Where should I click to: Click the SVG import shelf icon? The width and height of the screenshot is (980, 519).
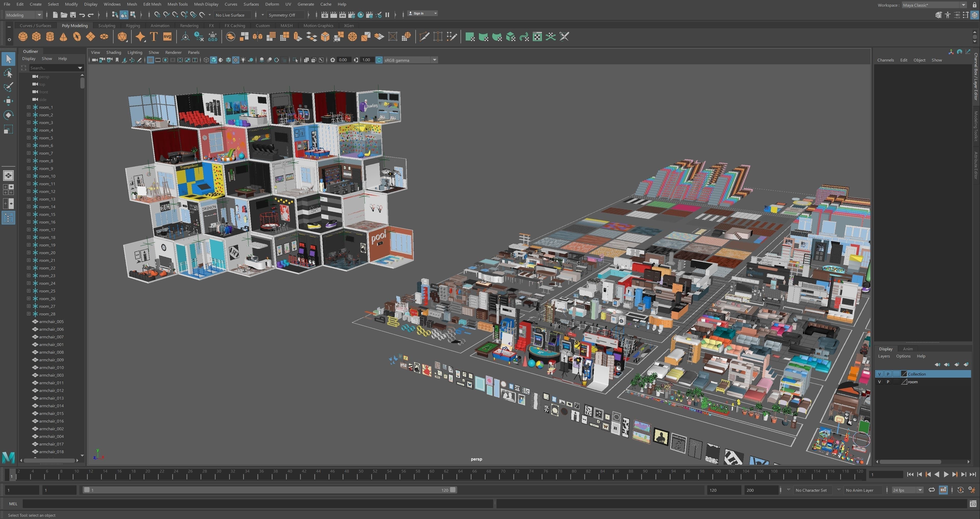pyautogui.click(x=167, y=36)
